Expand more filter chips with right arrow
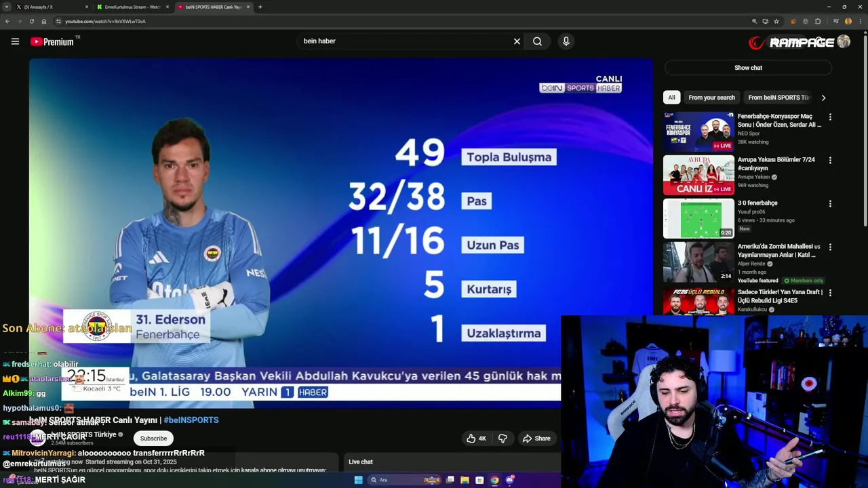This screenshot has height=488, width=868. click(x=823, y=98)
